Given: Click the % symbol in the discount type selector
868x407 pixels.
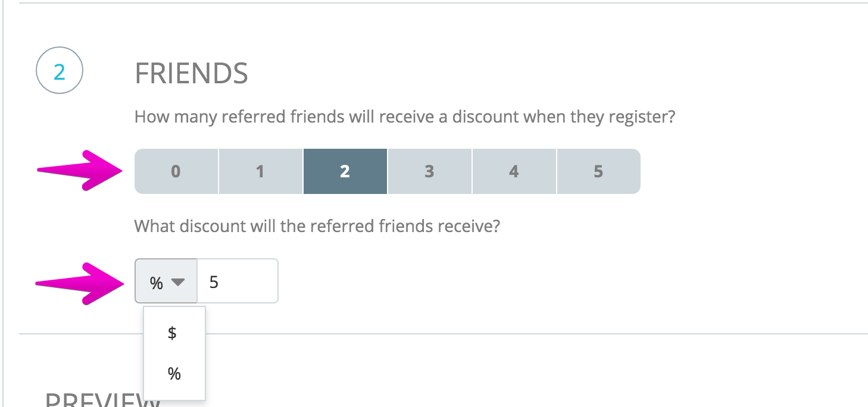Looking at the screenshot, I should click(157, 283).
